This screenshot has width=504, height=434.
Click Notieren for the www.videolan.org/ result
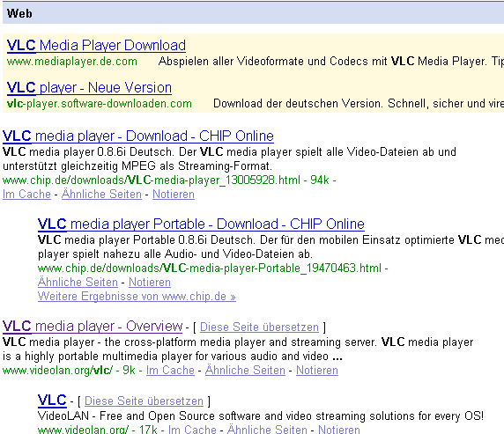(x=338, y=430)
